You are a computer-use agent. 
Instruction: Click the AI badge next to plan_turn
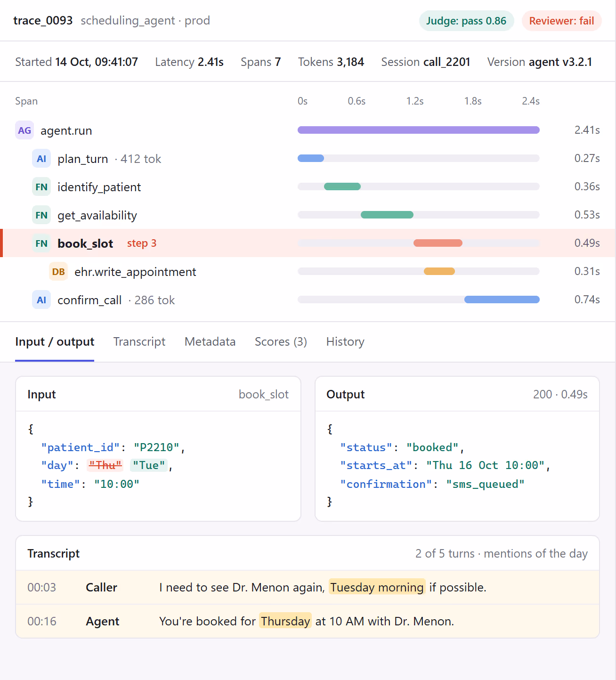(x=41, y=159)
